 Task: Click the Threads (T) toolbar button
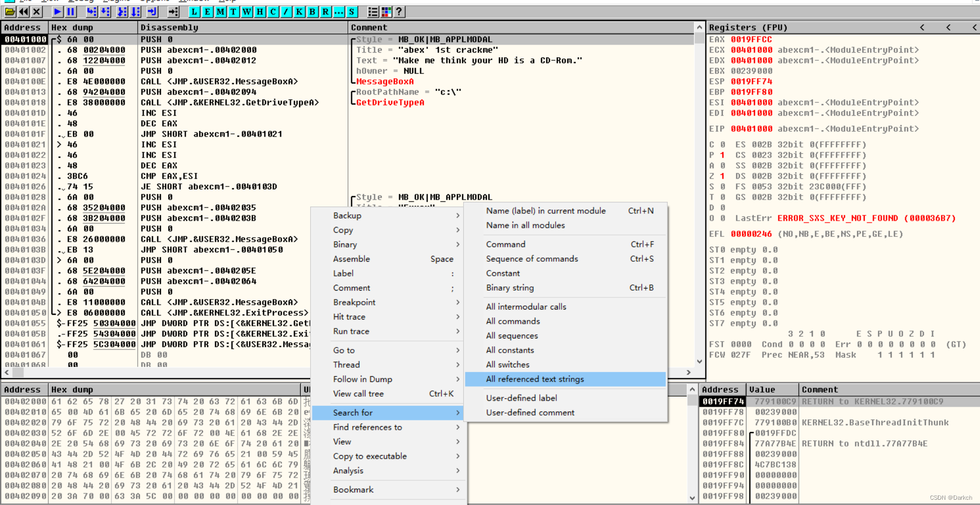click(233, 12)
